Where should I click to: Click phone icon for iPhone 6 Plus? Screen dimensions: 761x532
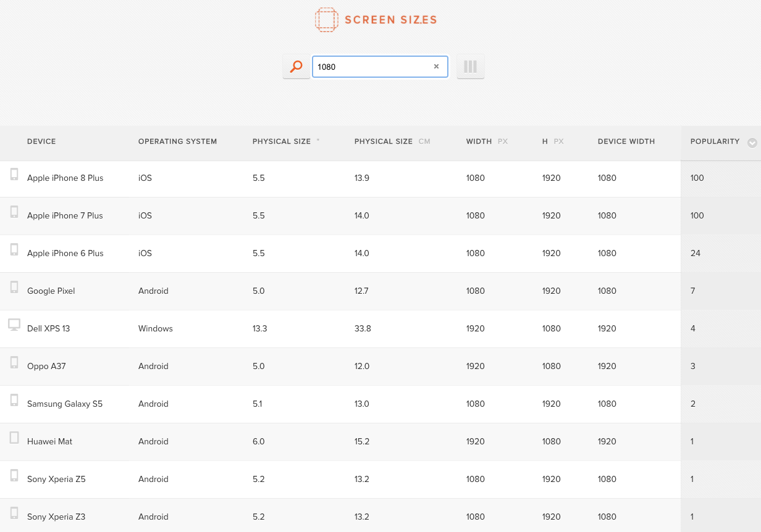[14, 249]
